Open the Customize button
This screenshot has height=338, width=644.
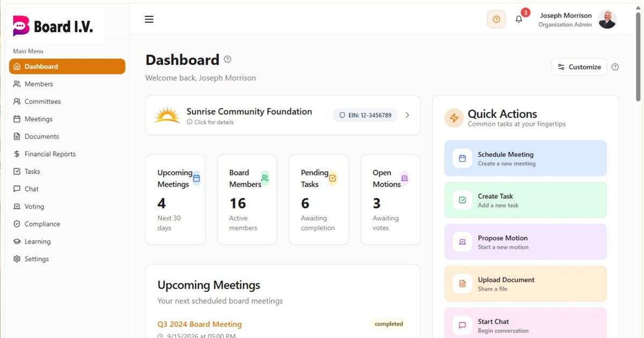[x=579, y=67]
